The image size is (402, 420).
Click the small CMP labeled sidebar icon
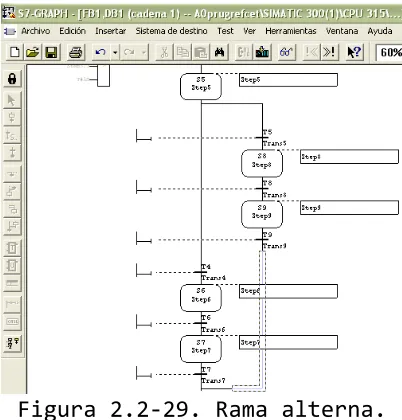12,322
